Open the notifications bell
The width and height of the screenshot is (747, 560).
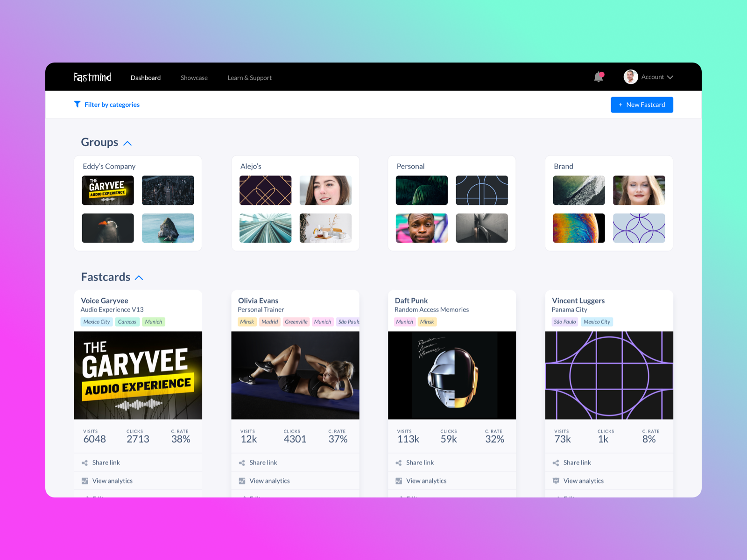(x=599, y=77)
